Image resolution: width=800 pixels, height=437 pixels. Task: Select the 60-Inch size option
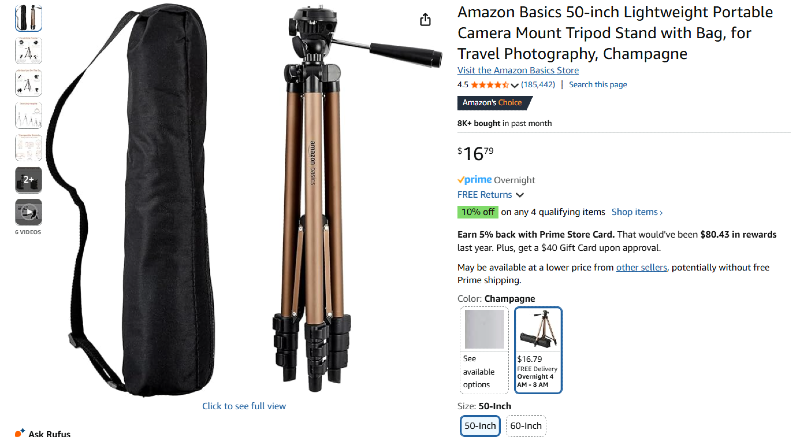pyautogui.click(x=525, y=426)
